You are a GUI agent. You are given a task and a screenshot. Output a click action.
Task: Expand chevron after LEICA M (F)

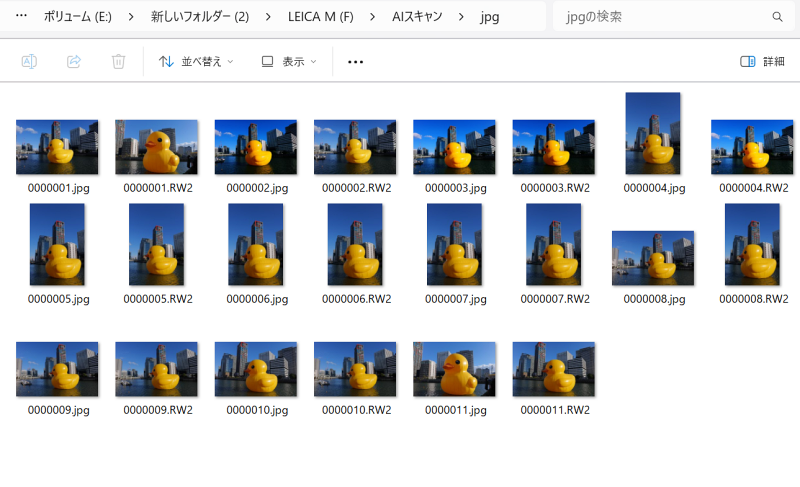coord(372,17)
